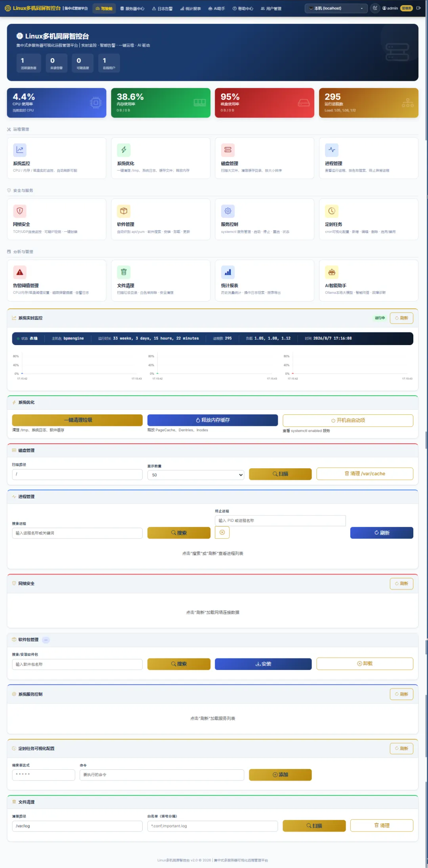Open the 显示数量 dropdown showing 50
428x868 pixels.
[x=196, y=475]
